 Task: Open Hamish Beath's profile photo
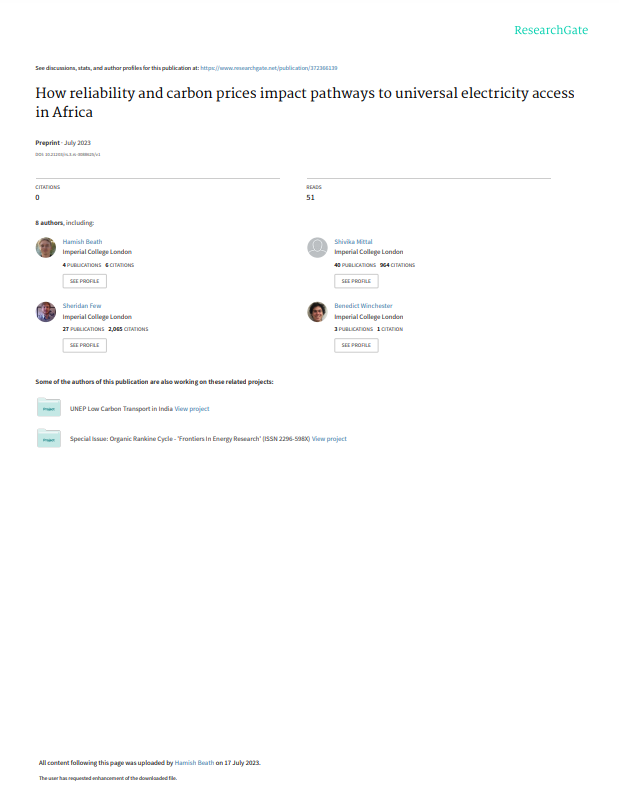pos(46,248)
